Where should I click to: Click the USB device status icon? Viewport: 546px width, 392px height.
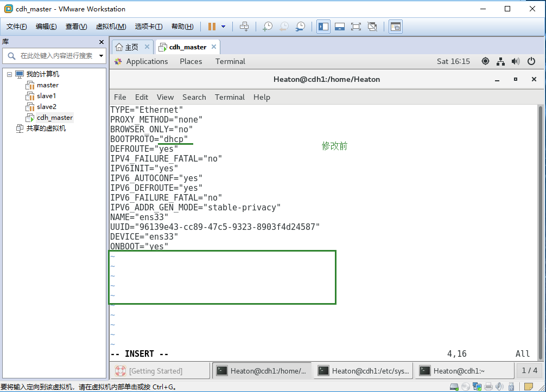pyautogui.click(x=511, y=387)
